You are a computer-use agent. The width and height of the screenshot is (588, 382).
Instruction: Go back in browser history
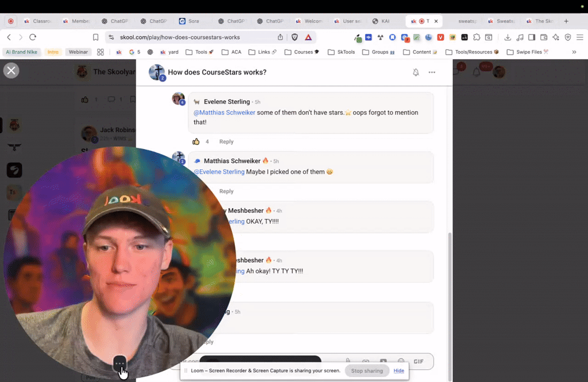9,37
